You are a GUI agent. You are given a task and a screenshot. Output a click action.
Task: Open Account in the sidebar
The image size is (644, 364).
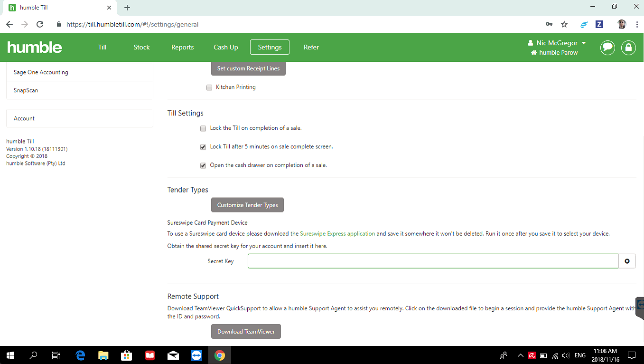coord(80,118)
